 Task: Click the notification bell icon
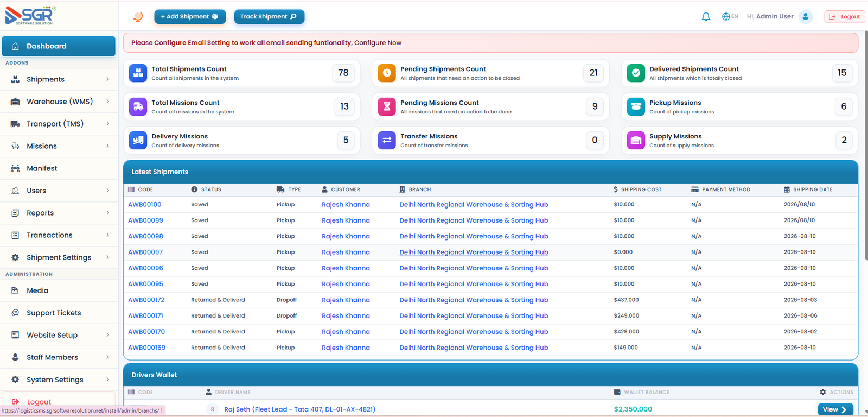(706, 17)
